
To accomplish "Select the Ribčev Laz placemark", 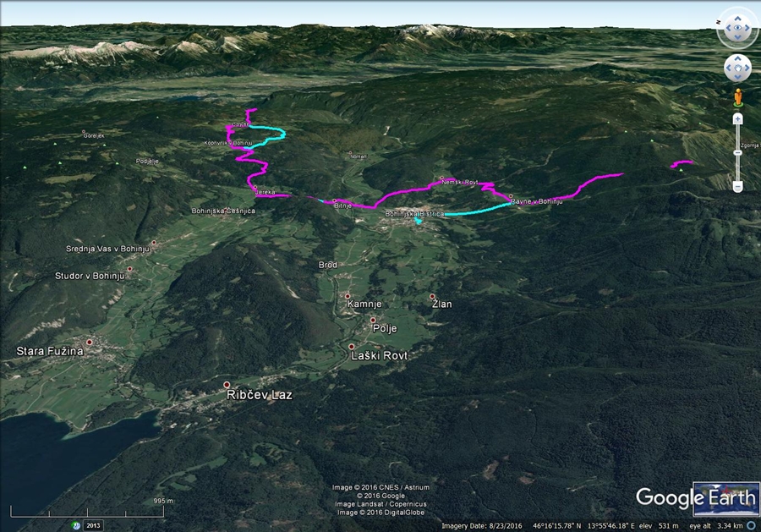I will pyautogui.click(x=227, y=385).
